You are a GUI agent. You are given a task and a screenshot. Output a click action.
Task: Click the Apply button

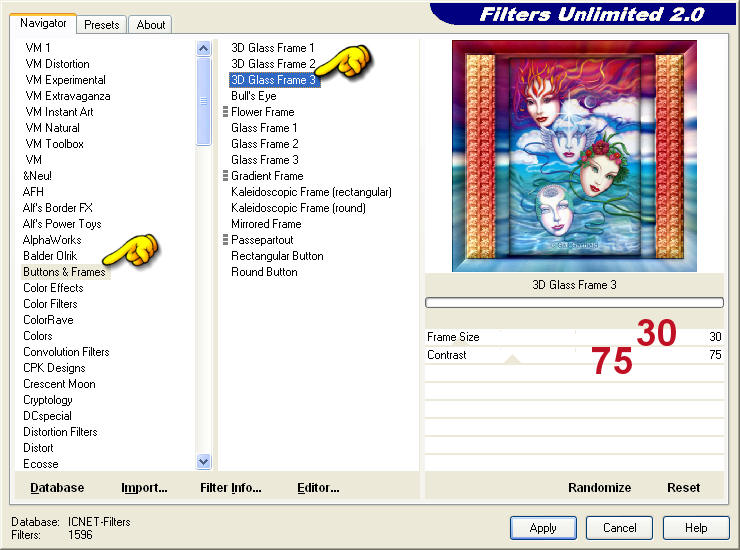(543, 527)
